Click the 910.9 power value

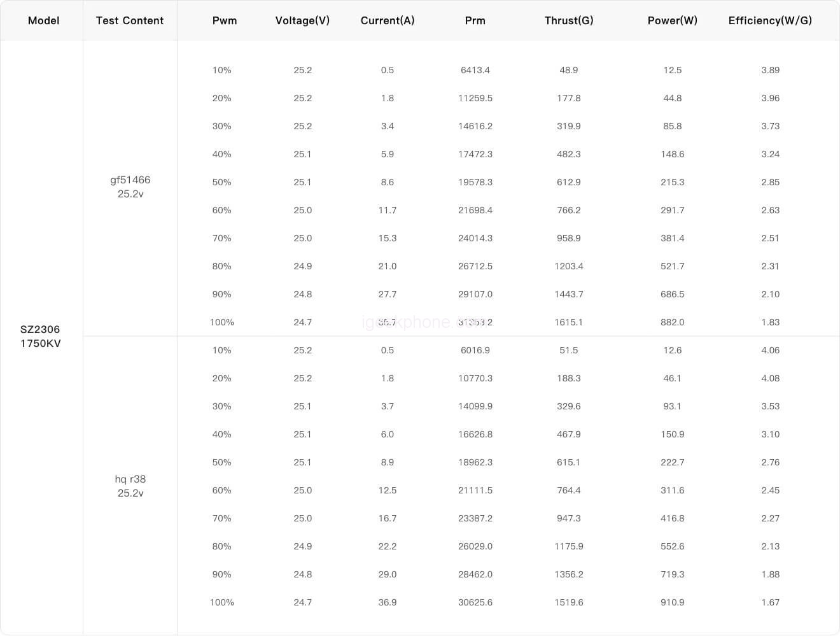(673, 602)
